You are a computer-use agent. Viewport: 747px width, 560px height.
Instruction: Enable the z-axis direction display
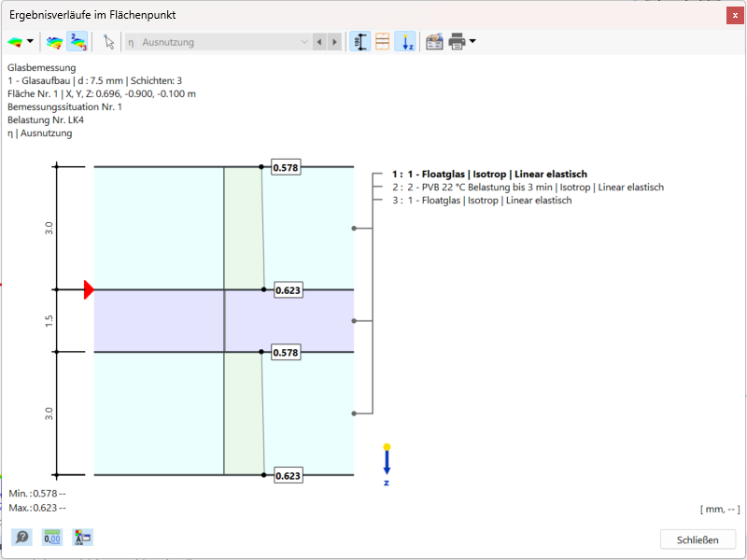[404, 41]
